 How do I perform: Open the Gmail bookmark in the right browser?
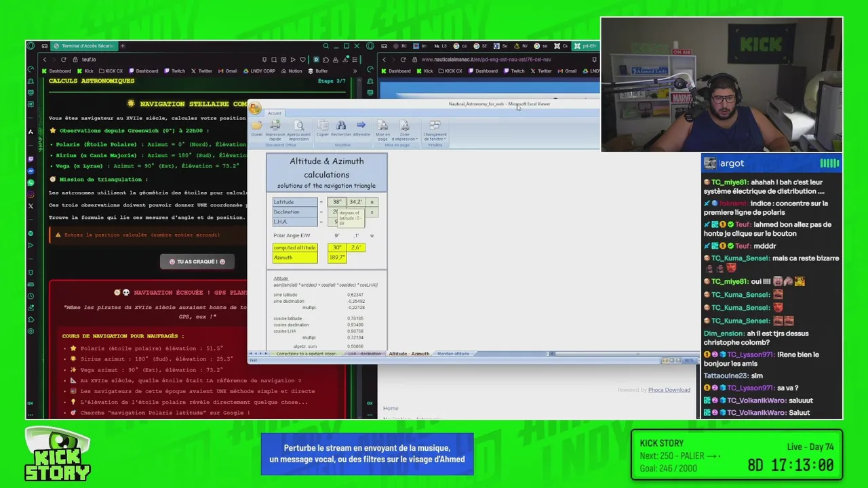tap(567, 70)
